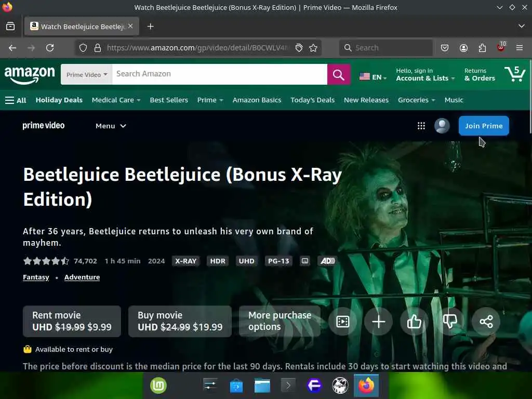Click Rent movie UHD $9.99 button
The width and height of the screenshot is (532, 399).
[72, 321]
